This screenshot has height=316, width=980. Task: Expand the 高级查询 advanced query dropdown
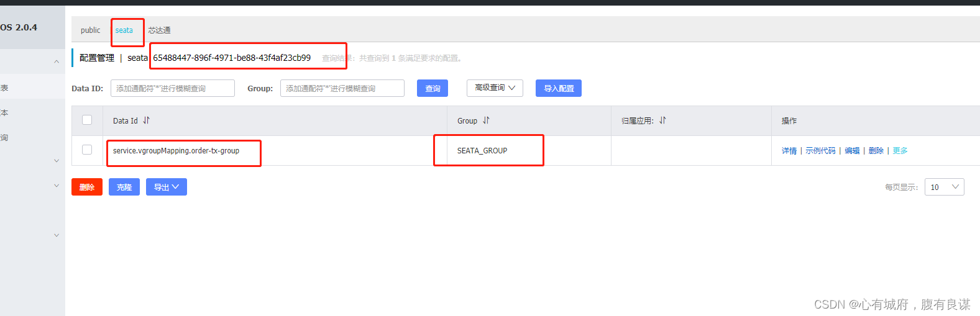(x=495, y=88)
